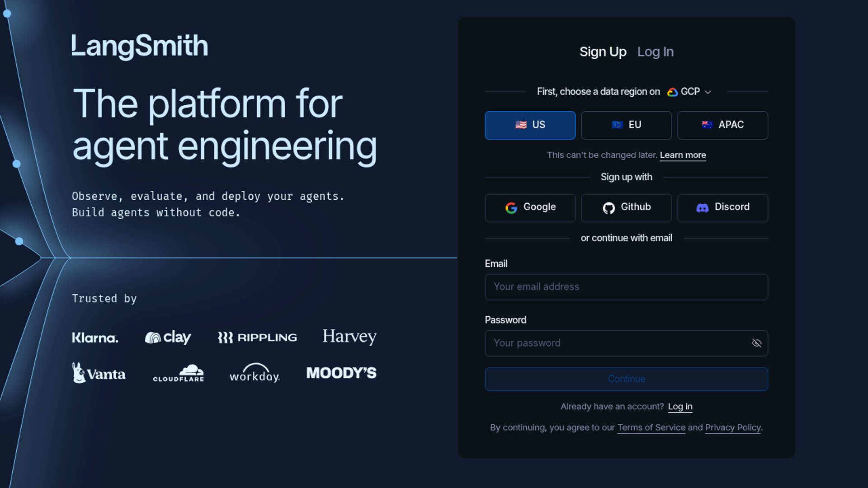Click the Clay logo
The image size is (868, 488).
point(168,338)
